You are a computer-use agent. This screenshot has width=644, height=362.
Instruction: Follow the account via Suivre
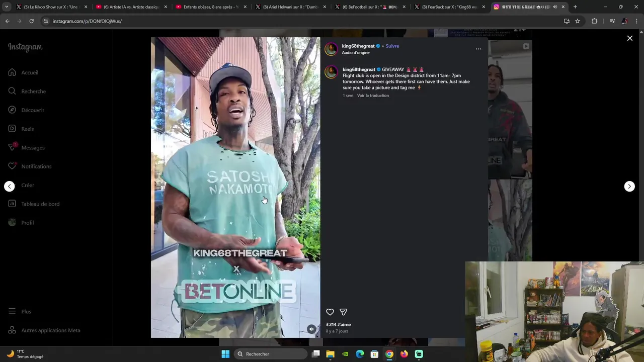[x=392, y=46]
